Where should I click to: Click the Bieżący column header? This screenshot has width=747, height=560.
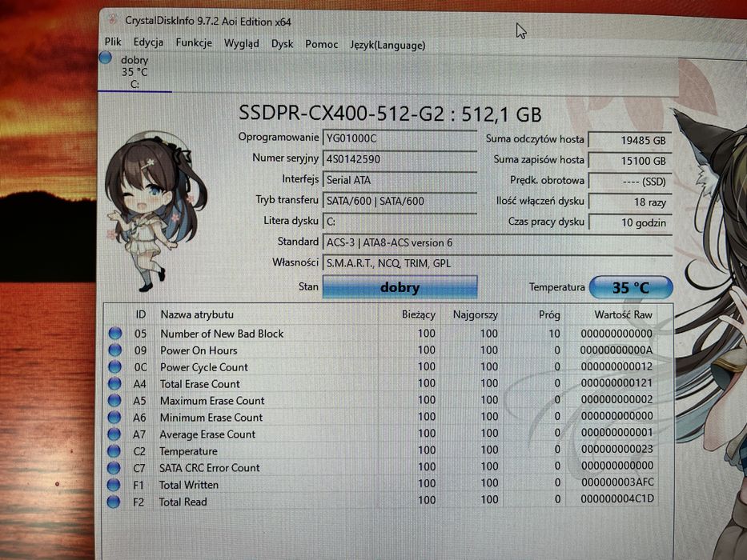[x=418, y=314]
